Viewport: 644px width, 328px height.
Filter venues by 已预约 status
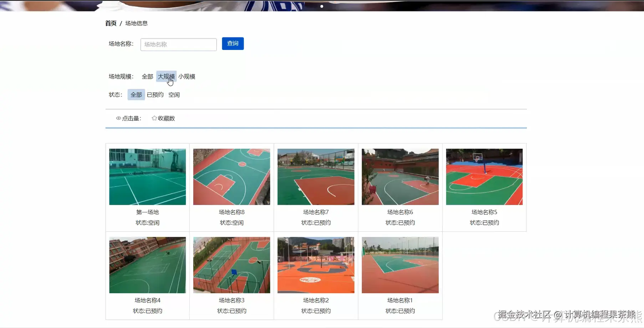(x=155, y=95)
